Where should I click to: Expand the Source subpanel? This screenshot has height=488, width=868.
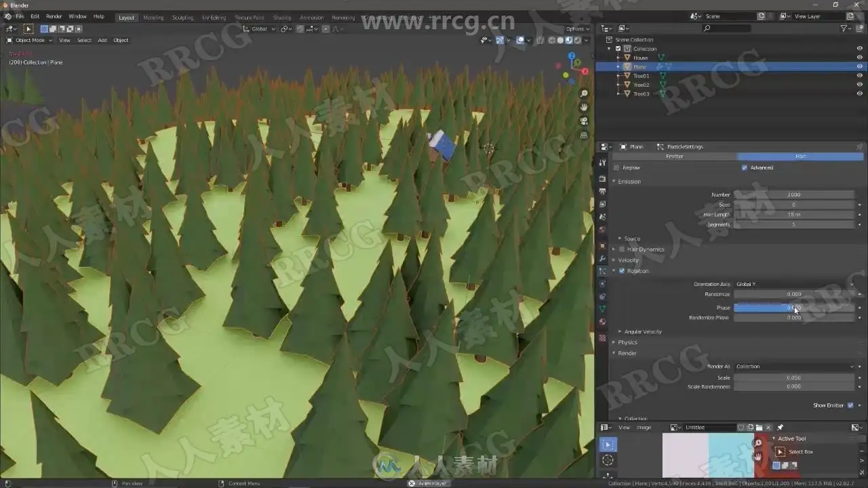click(x=631, y=239)
